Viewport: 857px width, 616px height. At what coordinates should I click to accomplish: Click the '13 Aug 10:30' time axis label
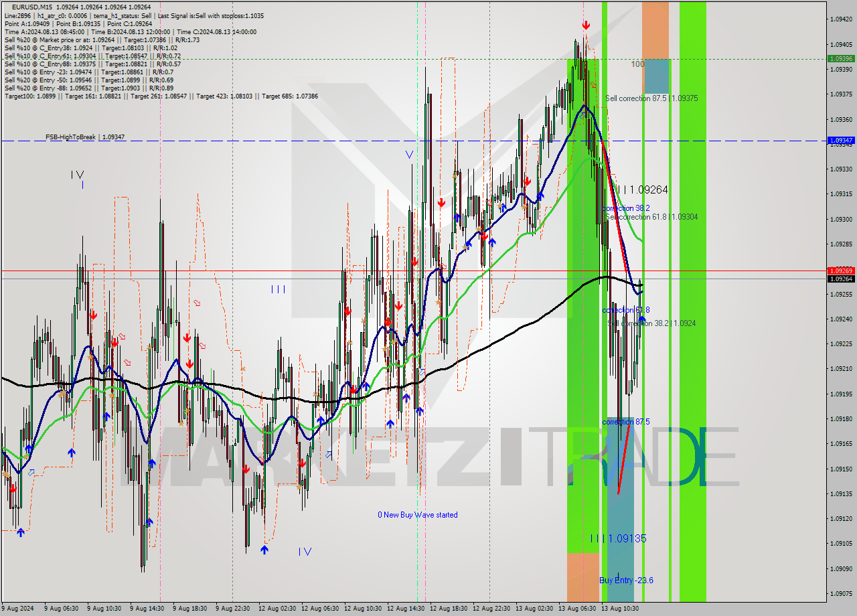(620, 609)
